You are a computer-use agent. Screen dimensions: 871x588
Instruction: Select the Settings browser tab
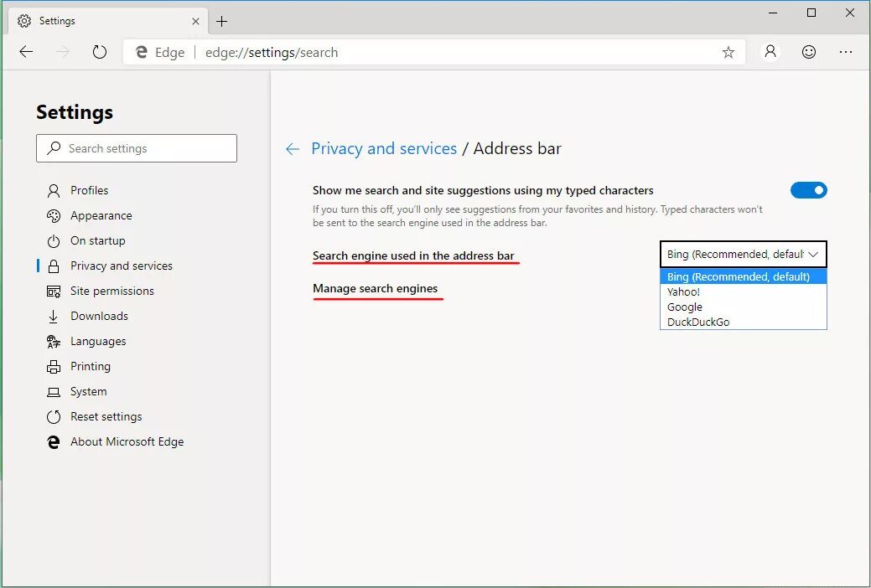click(x=108, y=21)
